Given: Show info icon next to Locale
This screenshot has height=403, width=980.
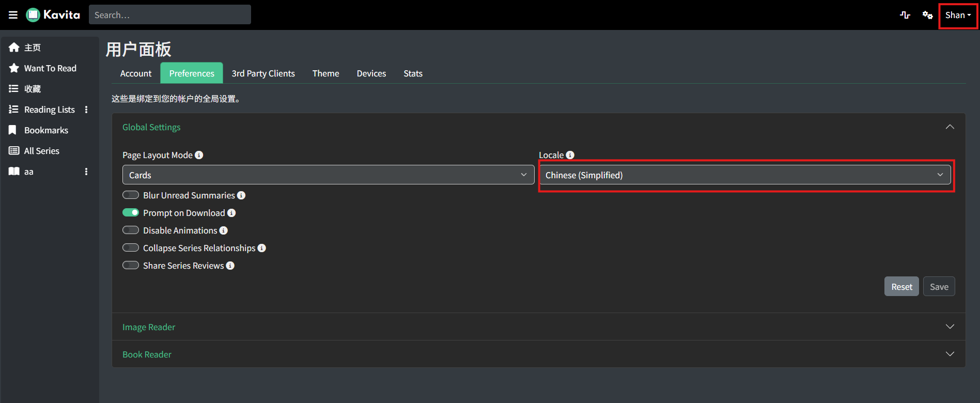Looking at the screenshot, I should coord(570,155).
